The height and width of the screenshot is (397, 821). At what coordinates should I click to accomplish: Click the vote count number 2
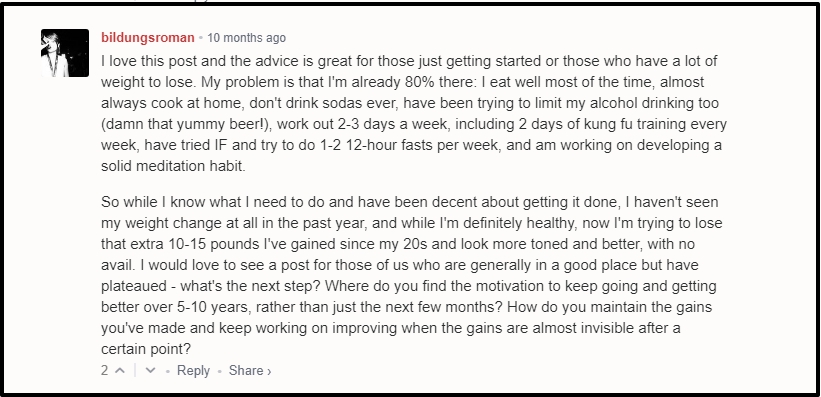[x=105, y=371]
